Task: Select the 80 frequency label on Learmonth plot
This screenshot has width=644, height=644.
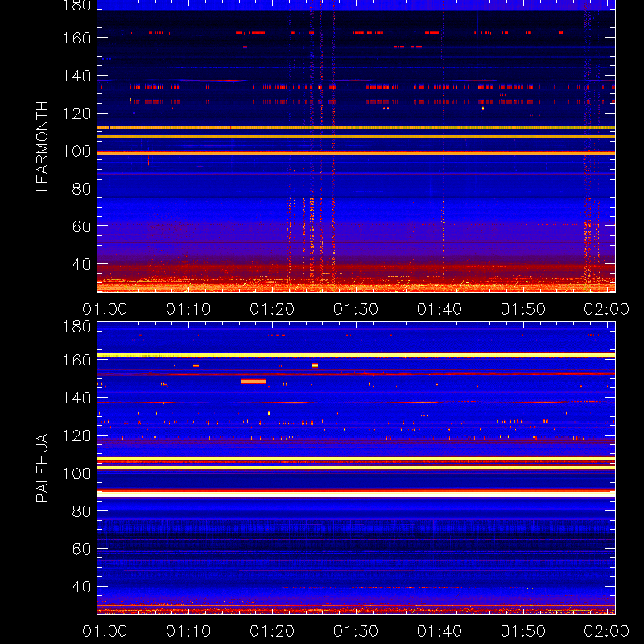Action: pos(81,189)
